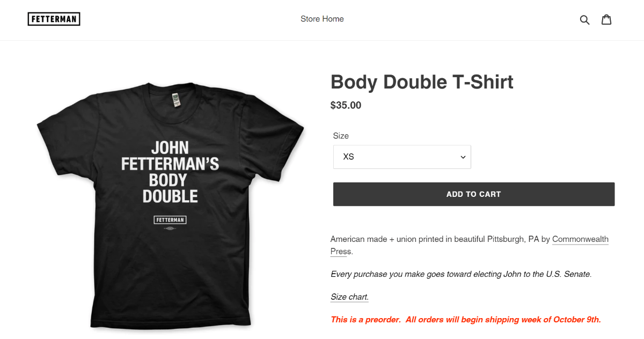This screenshot has width=644, height=339.
Task: Click small ornament below shirt's Fetterman badge
Action: pyautogui.click(x=170, y=229)
